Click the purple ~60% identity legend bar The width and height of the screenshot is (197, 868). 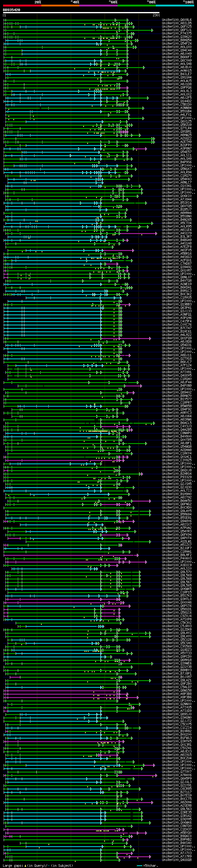pyautogui.click(x=99, y=6)
